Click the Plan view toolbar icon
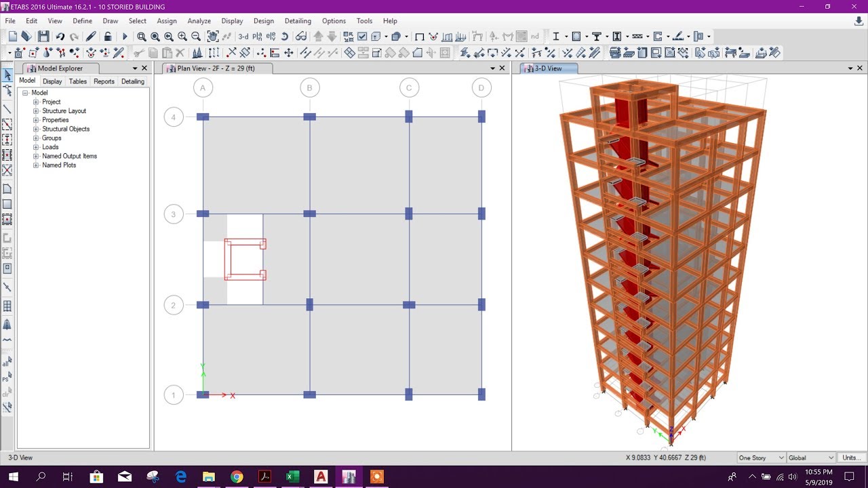Screen dimensions: 868x488 coord(257,36)
